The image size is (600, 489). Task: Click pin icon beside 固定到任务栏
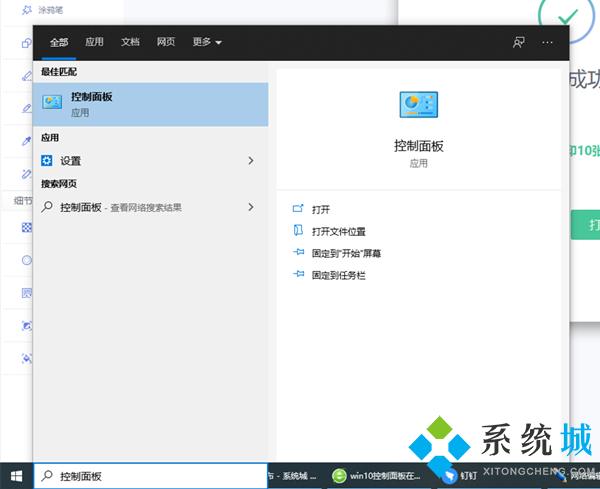(298, 274)
